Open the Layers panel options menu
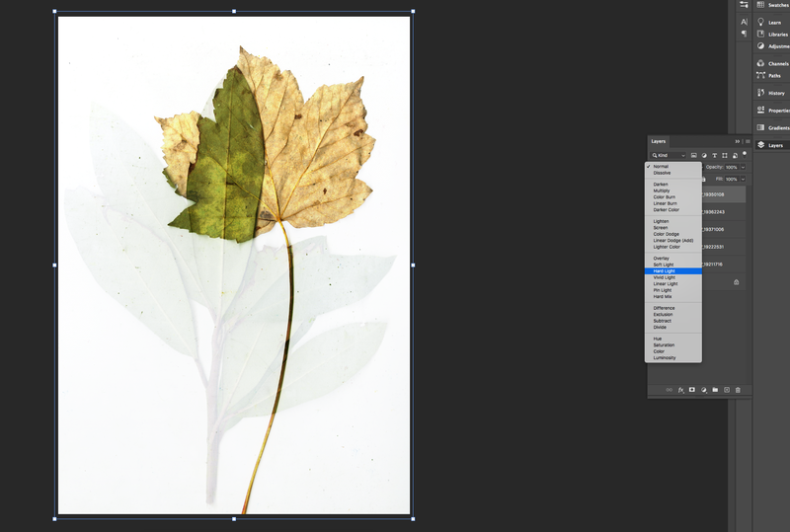 click(x=748, y=141)
